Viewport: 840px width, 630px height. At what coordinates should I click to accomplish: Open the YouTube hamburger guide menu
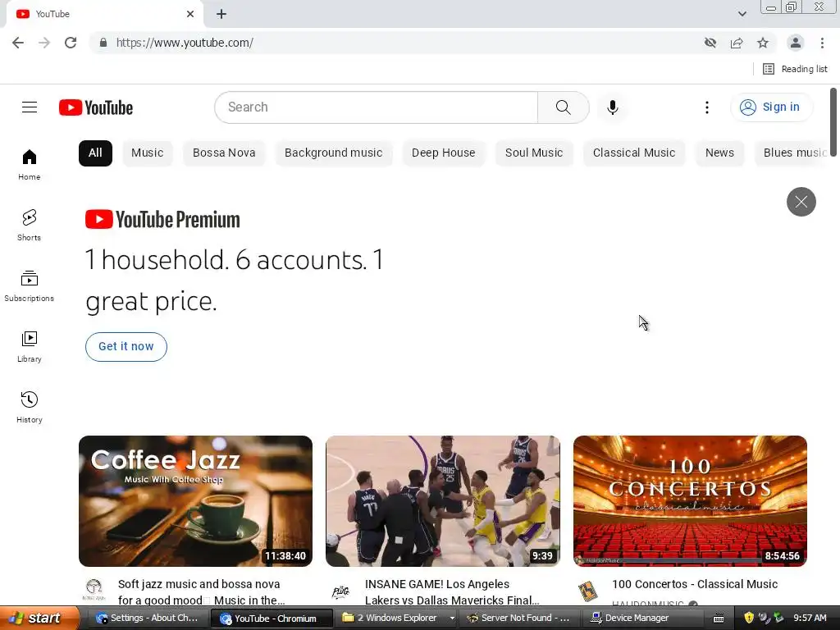pyautogui.click(x=30, y=107)
